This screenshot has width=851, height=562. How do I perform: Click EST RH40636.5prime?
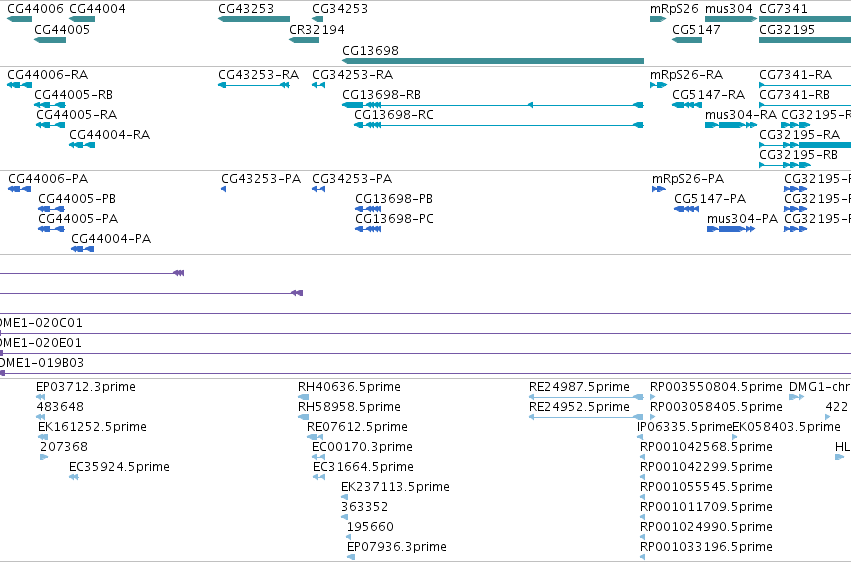coord(303,397)
